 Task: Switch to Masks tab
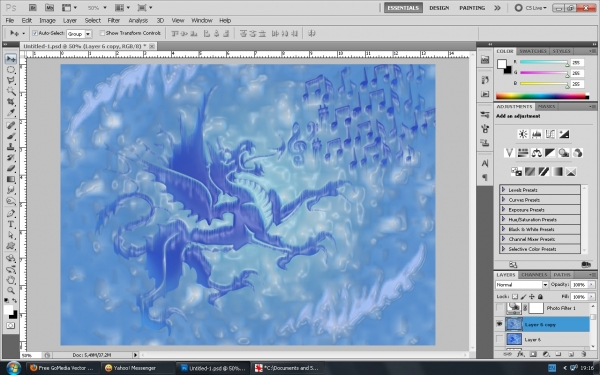point(546,106)
